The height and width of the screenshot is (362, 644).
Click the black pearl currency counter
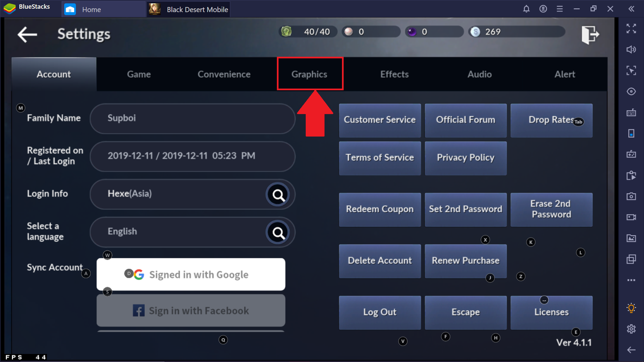pos(434,32)
